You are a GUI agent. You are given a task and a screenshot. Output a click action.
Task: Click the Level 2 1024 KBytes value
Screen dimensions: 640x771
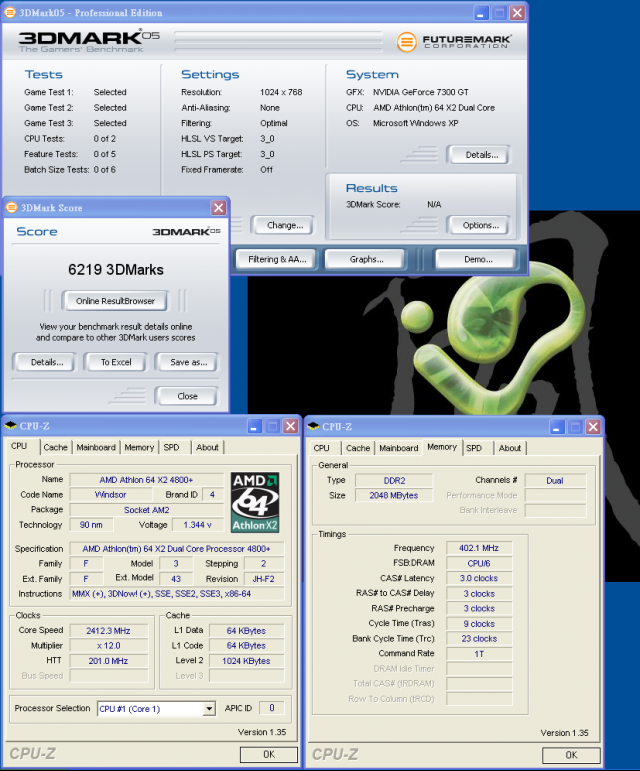coord(246,661)
